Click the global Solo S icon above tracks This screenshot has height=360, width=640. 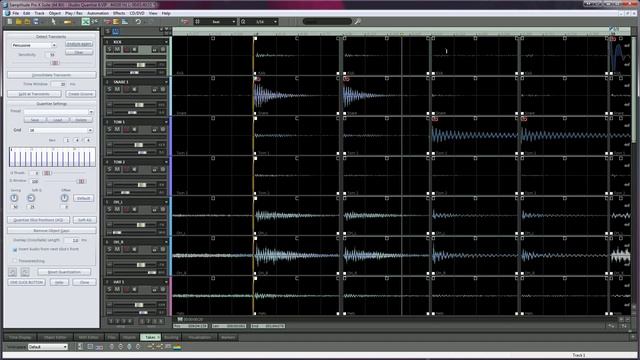pyautogui.click(x=108, y=31)
